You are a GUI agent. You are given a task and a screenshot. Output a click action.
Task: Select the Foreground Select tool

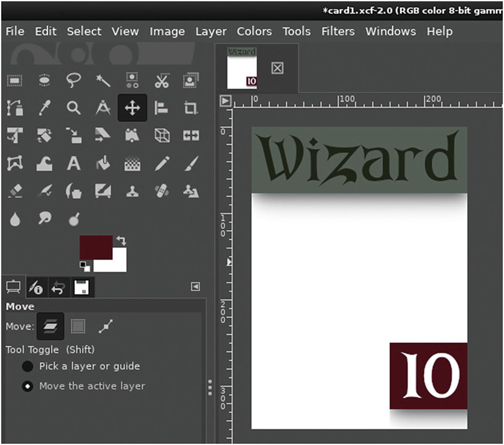(x=191, y=80)
